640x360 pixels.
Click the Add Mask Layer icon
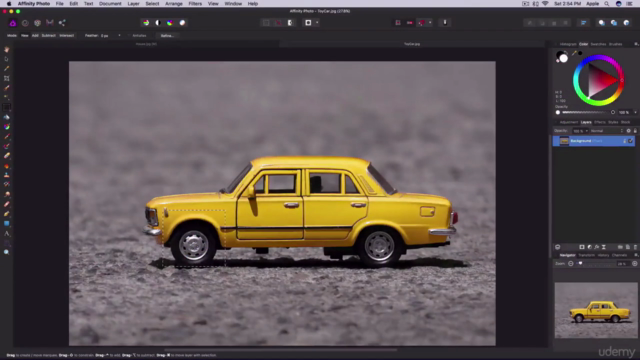(582, 247)
